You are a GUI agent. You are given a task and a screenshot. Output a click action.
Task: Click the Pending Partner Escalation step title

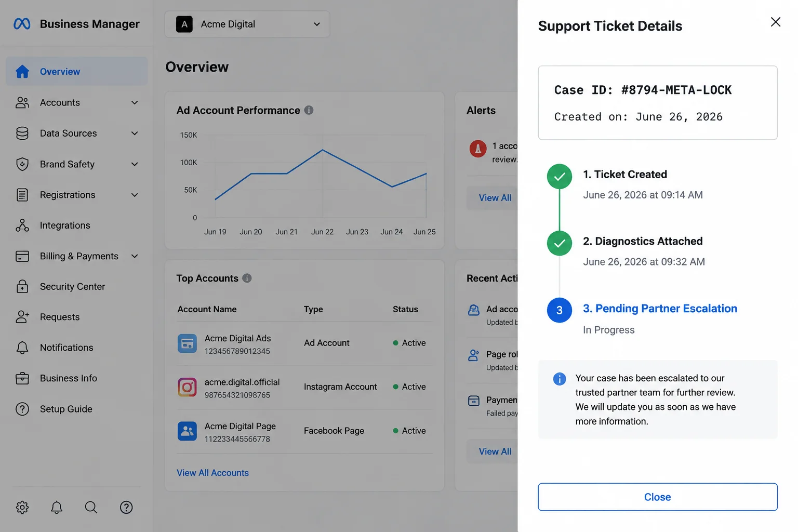point(660,309)
